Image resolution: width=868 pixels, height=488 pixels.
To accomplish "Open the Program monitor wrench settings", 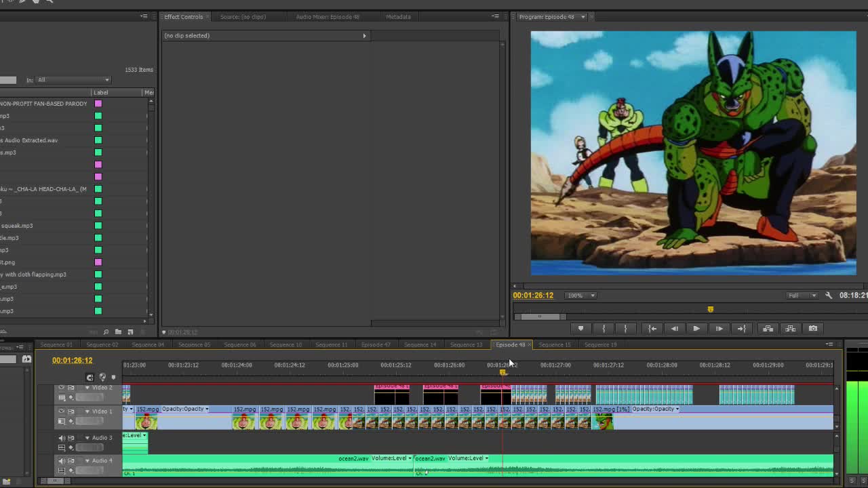I will click(x=829, y=296).
